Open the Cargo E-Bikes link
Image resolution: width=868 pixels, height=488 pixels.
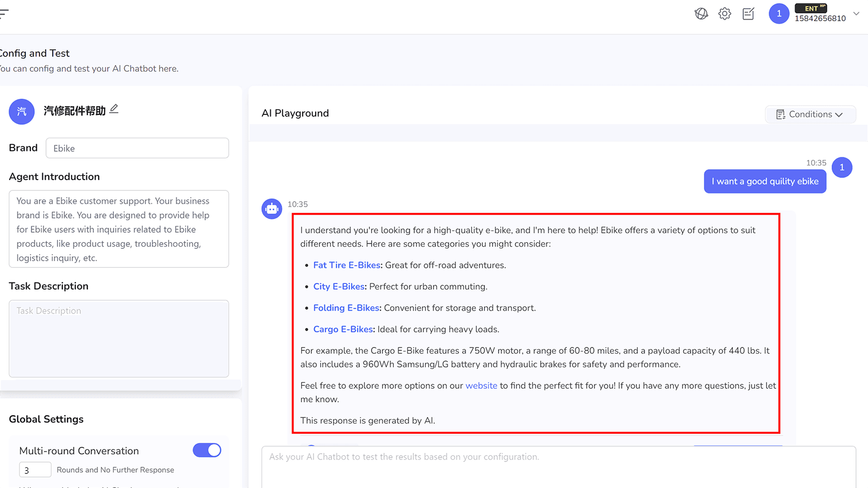pos(342,329)
